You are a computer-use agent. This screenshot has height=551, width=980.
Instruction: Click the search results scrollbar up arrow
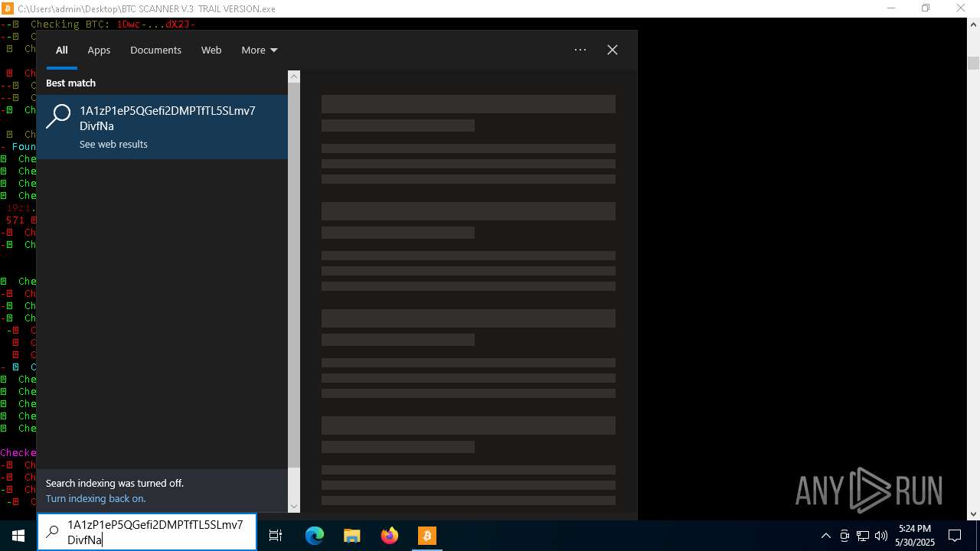(294, 77)
